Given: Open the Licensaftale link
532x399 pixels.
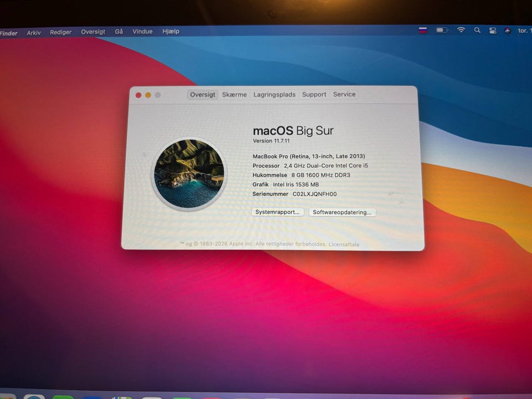Looking at the screenshot, I should 344,244.
